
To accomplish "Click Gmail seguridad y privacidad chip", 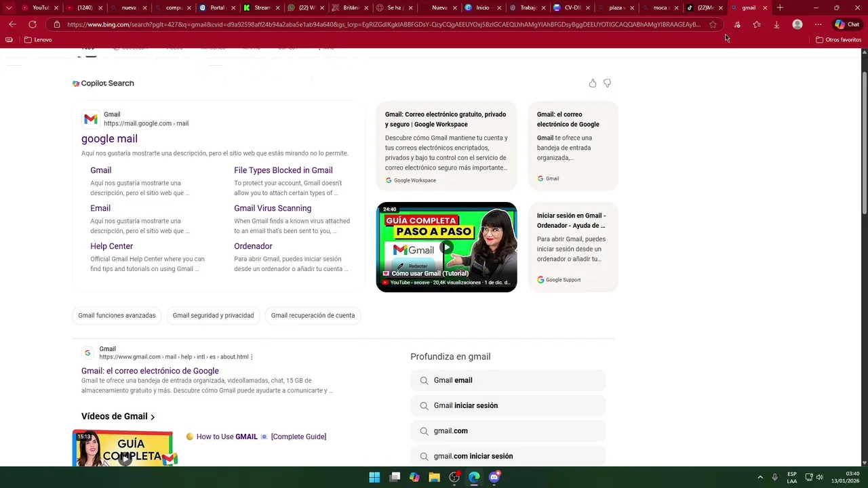I will pos(213,315).
